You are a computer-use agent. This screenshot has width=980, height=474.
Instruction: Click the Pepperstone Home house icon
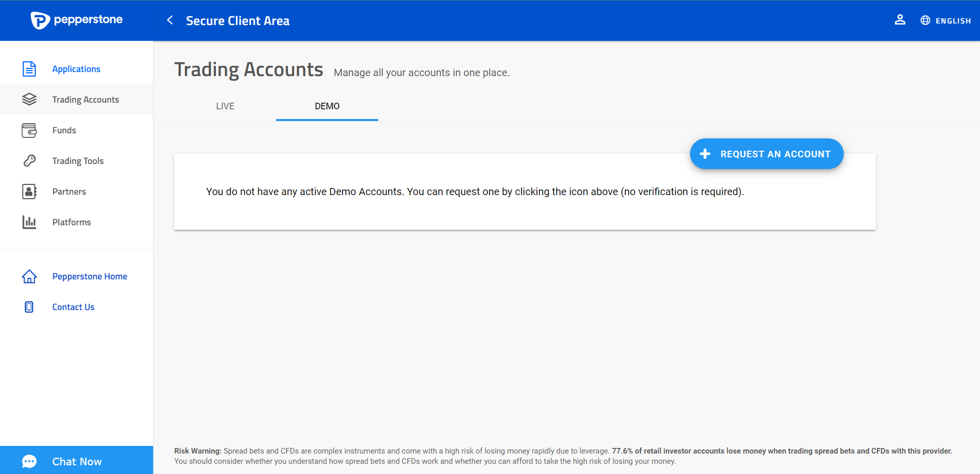point(29,276)
